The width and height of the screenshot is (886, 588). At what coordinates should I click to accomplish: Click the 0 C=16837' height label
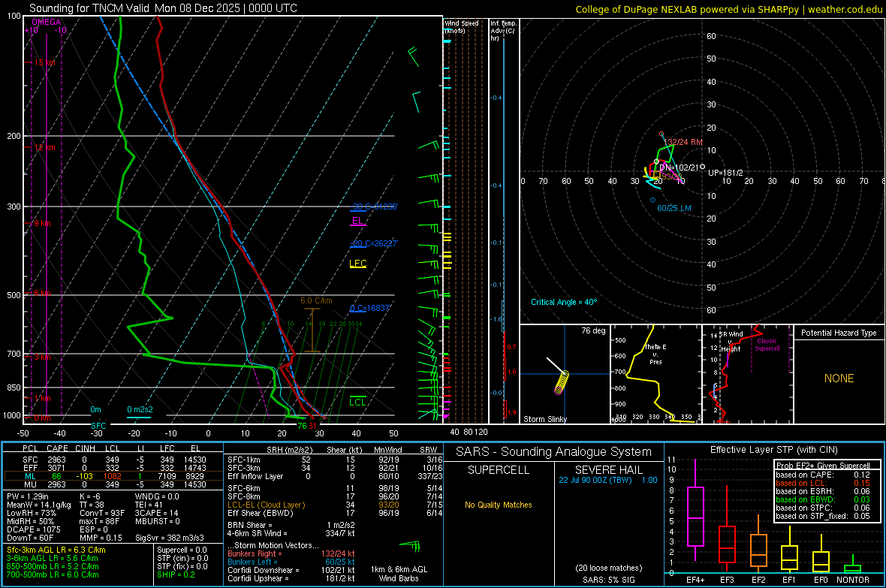point(370,308)
